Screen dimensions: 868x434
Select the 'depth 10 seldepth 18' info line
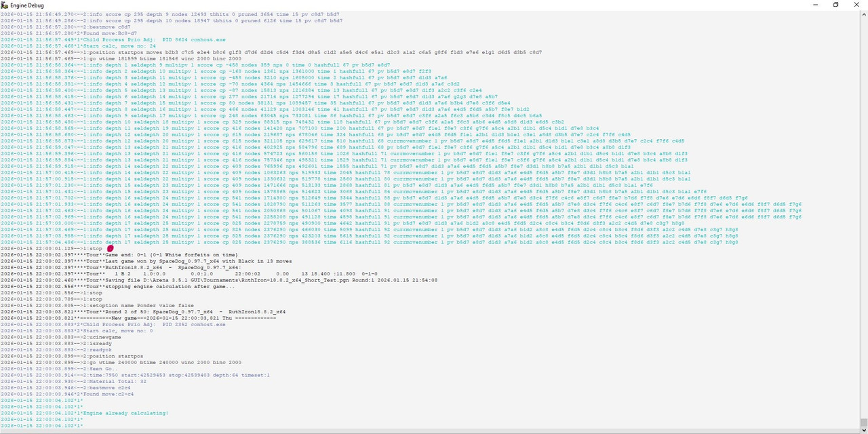coord(282,121)
